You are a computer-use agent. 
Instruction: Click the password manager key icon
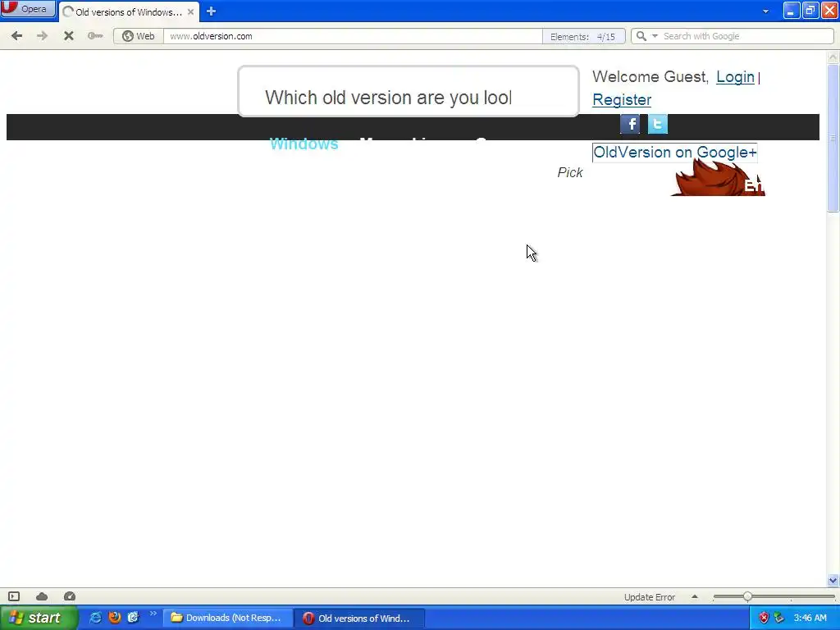coord(95,36)
